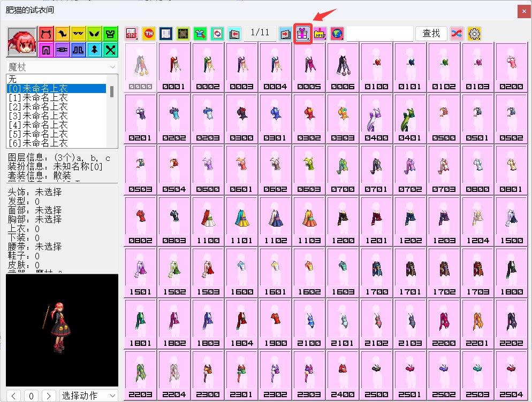
Task: Select the magenta pants category icon
Action: click(46, 50)
